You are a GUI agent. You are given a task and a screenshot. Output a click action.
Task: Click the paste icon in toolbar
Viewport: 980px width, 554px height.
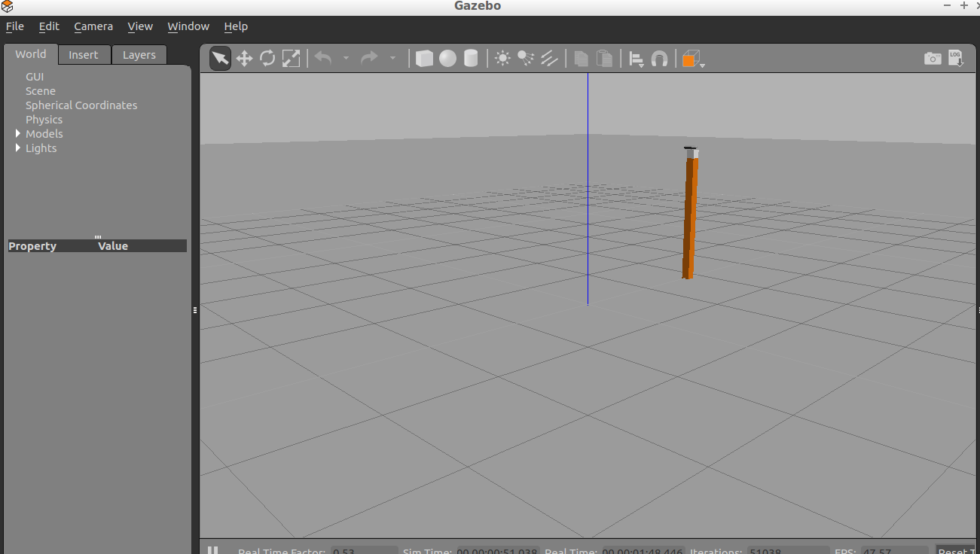[x=604, y=59]
